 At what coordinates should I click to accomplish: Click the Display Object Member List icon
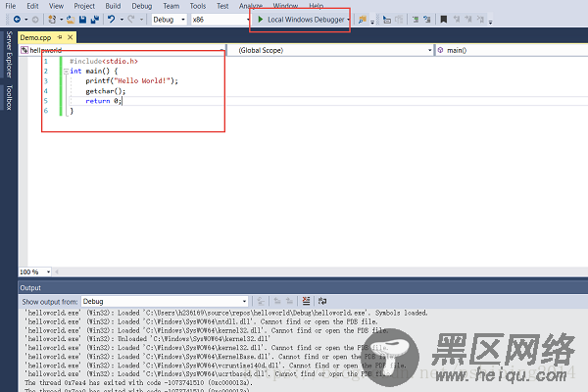click(x=387, y=20)
